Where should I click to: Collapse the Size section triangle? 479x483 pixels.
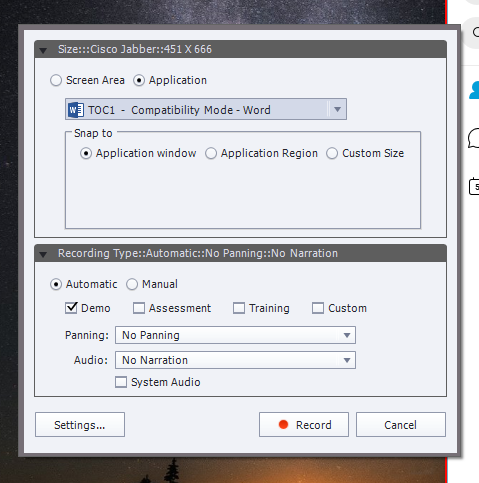pyautogui.click(x=43, y=50)
